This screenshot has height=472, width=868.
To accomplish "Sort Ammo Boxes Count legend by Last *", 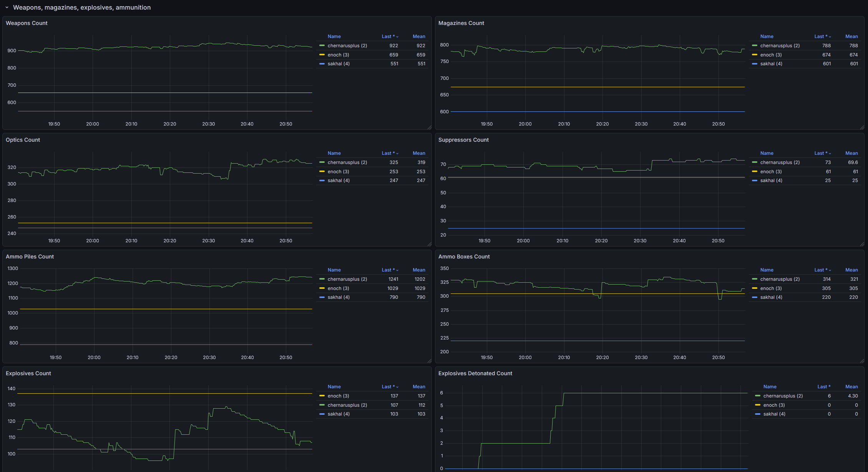I will coord(820,270).
